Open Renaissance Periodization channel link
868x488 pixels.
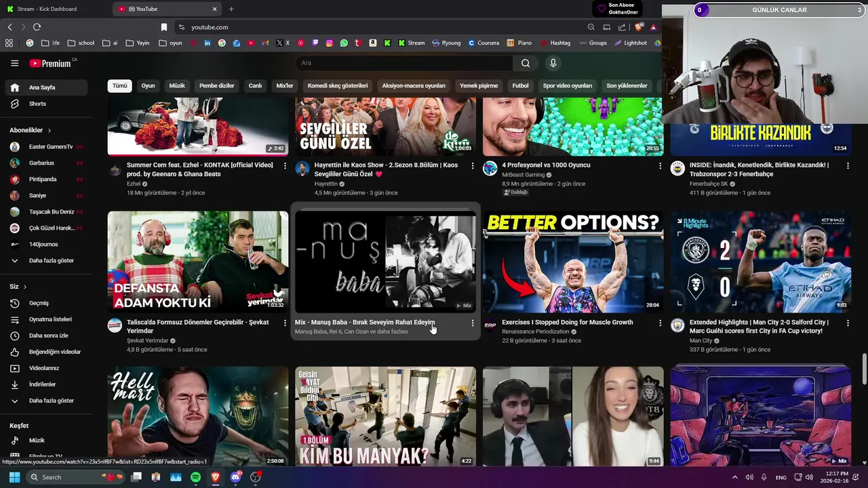click(x=536, y=331)
